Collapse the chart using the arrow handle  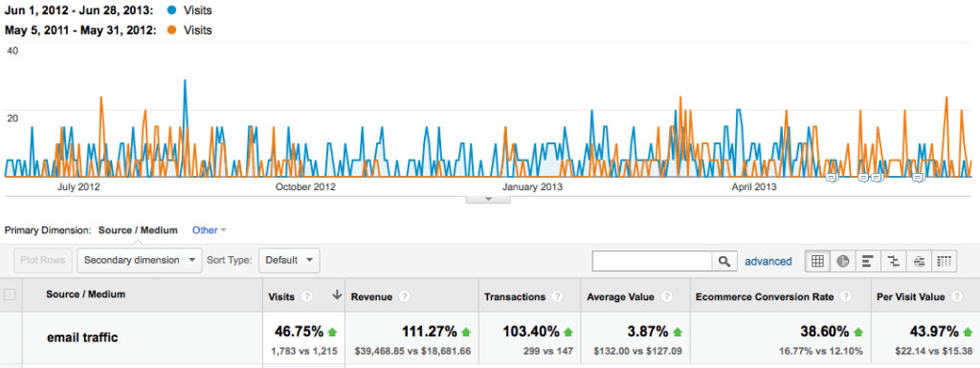(x=489, y=199)
